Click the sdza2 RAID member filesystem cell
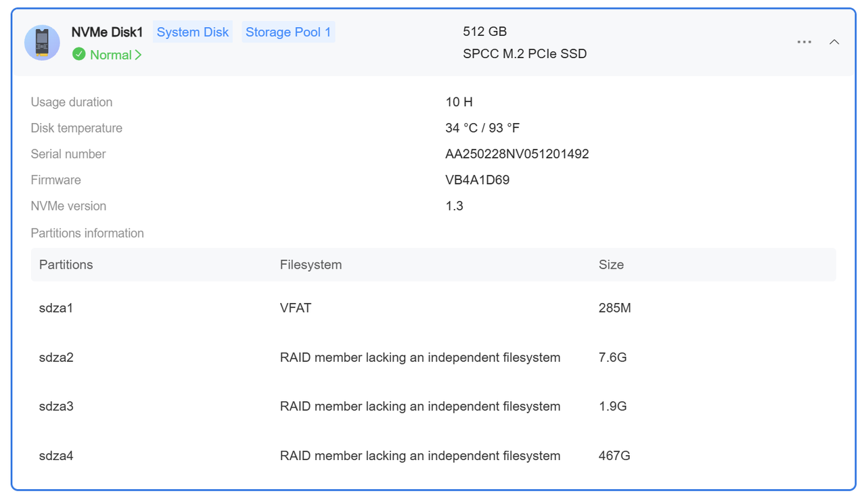This screenshot has height=504, width=866. coord(420,357)
